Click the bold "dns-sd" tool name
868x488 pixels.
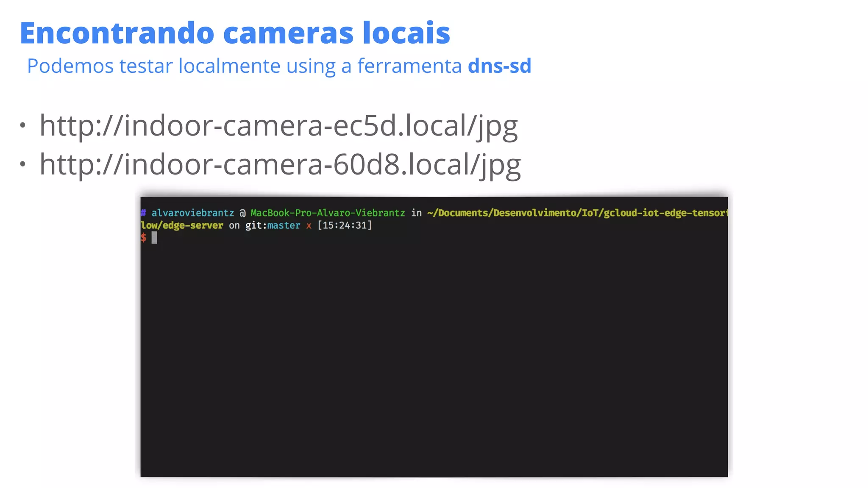coord(499,66)
